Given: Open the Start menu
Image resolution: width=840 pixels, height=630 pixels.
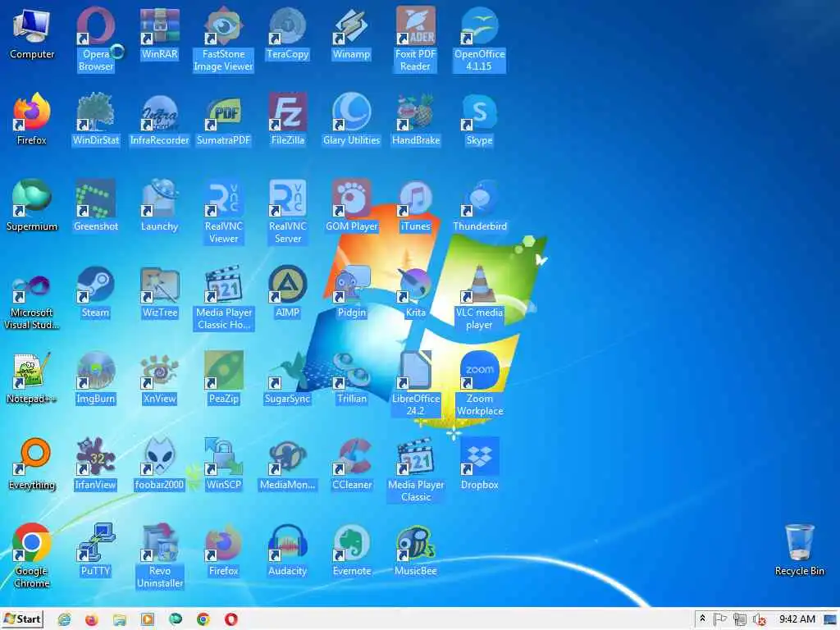Looking at the screenshot, I should (22, 619).
